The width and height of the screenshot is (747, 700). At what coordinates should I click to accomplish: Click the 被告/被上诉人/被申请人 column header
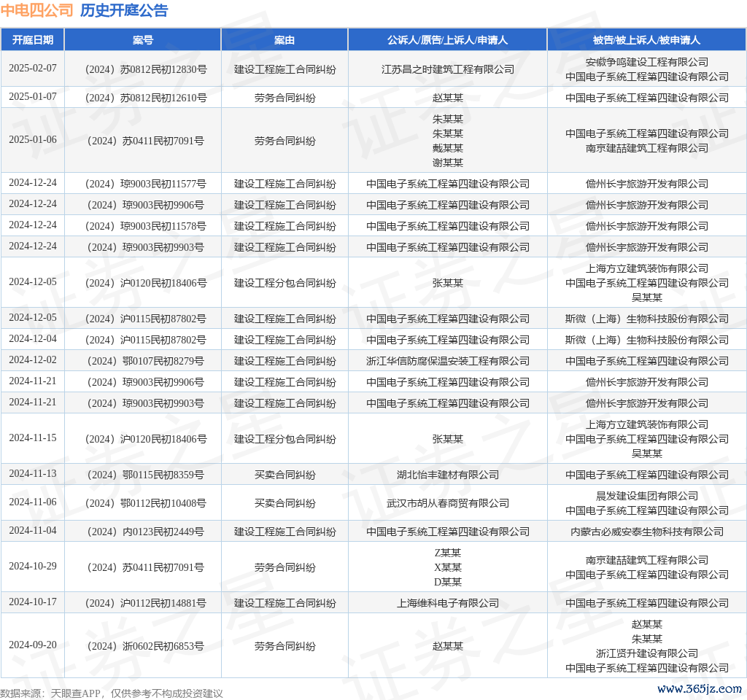tap(646, 40)
